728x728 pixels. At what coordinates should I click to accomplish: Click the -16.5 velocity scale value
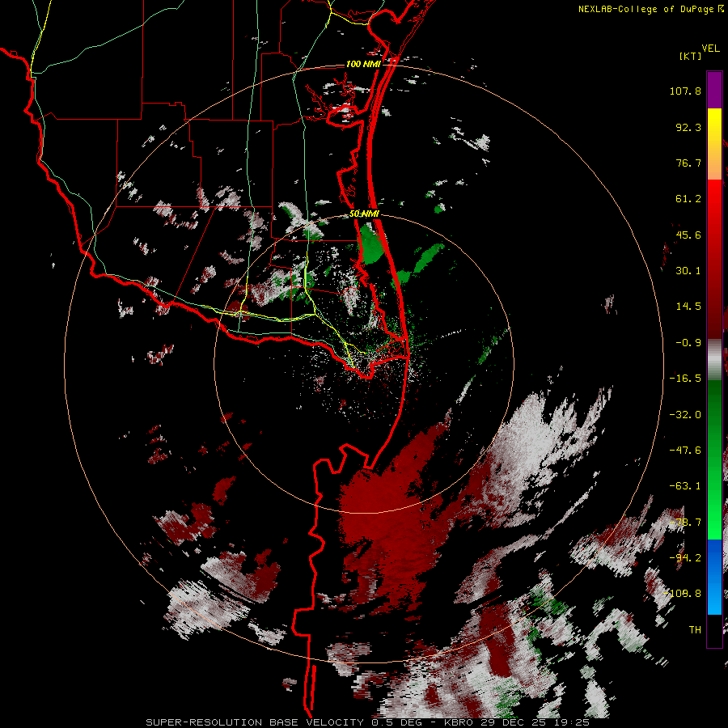click(685, 379)
